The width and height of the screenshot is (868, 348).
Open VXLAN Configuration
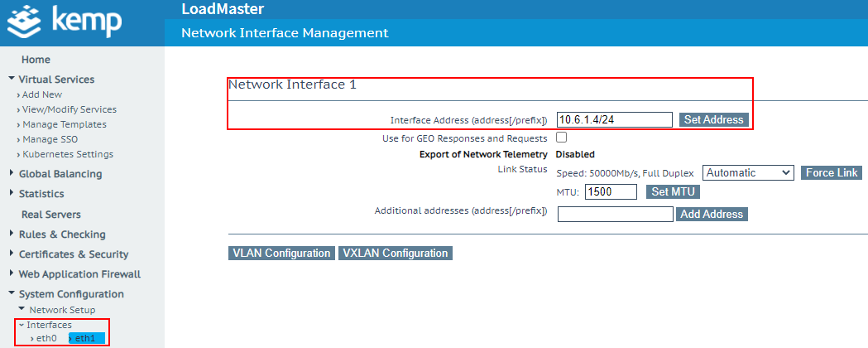point(396,254)
